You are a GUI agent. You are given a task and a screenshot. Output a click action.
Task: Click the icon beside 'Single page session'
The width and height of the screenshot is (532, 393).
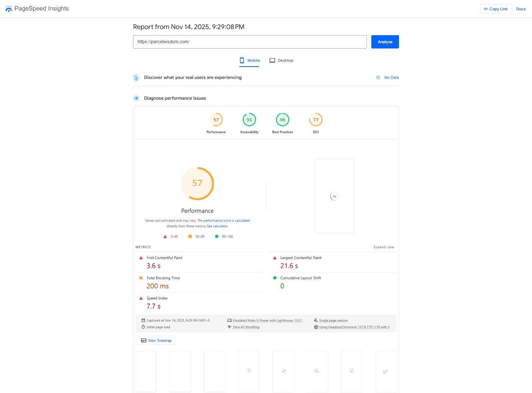point(316,321)
